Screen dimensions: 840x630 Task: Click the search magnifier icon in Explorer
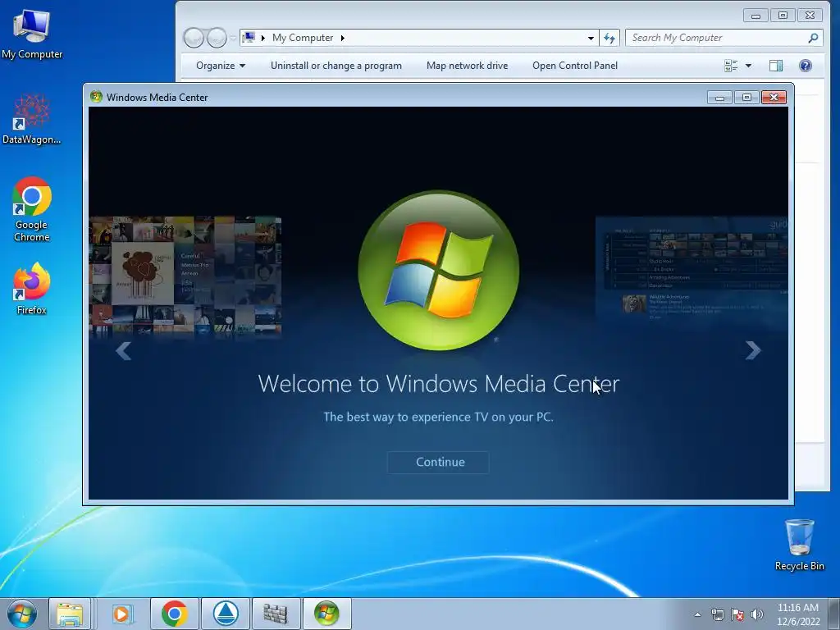(813, 38)
